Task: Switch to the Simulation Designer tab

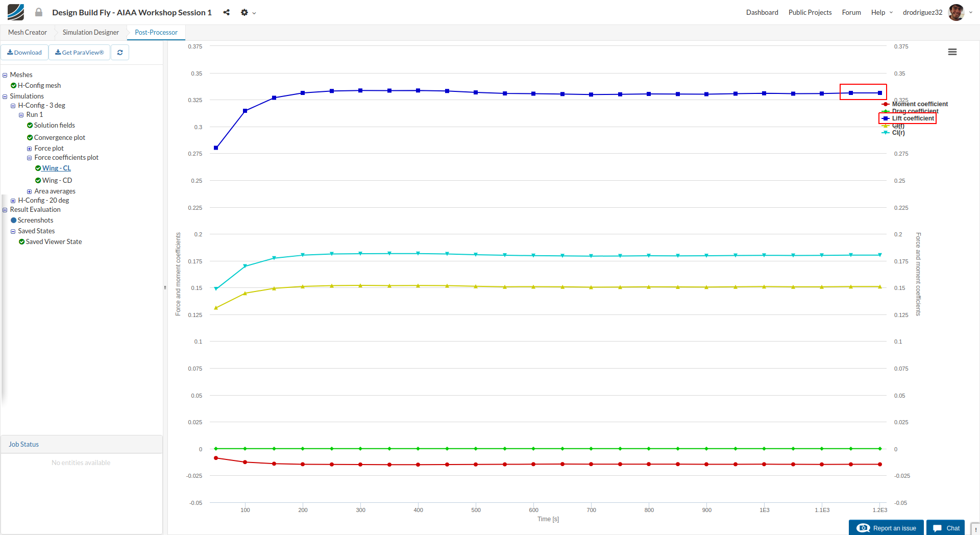Action: [91, 32]
